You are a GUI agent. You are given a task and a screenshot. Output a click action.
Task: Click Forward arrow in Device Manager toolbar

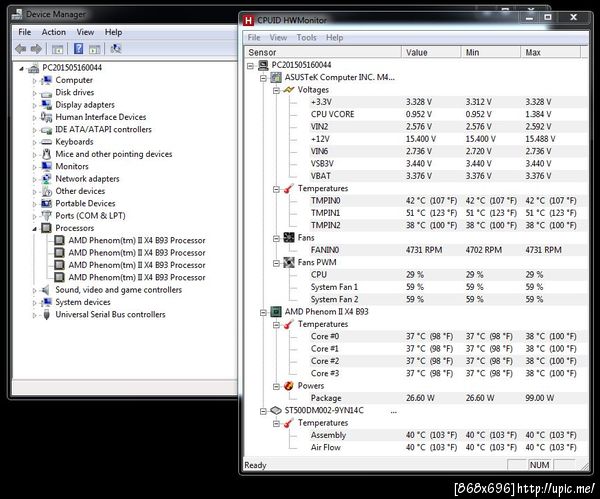coord(36,49)
